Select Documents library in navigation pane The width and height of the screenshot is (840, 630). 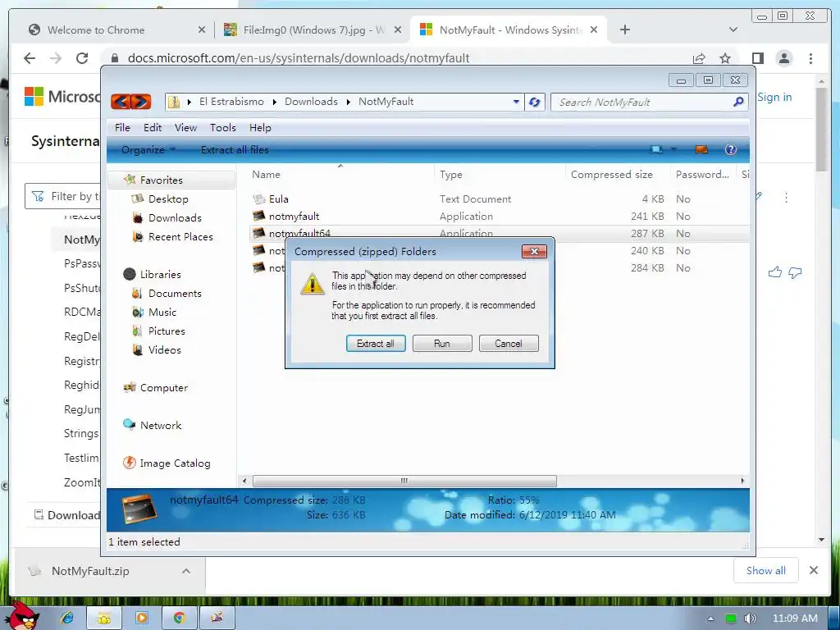coord(175,294)
